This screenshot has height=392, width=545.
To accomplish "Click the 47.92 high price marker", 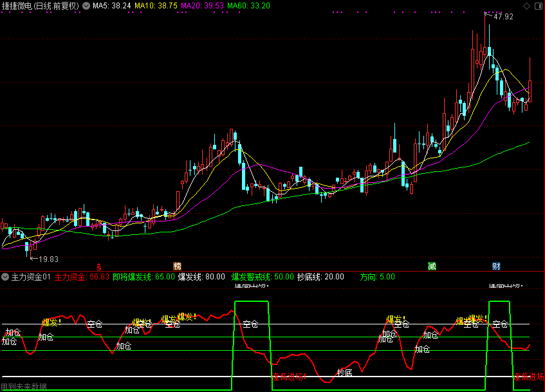I will click(x=503, y=17).
